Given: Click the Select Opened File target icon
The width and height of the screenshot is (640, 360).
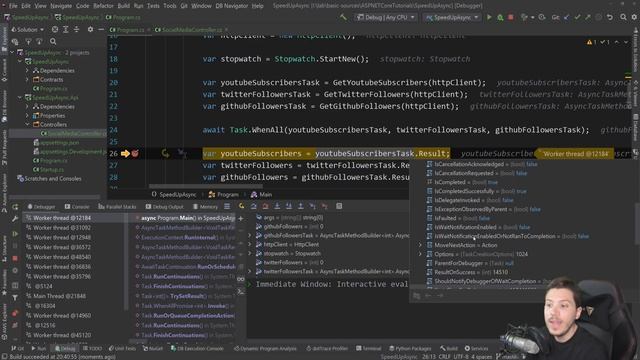Looking at the screenshot, I should (55, 29).
